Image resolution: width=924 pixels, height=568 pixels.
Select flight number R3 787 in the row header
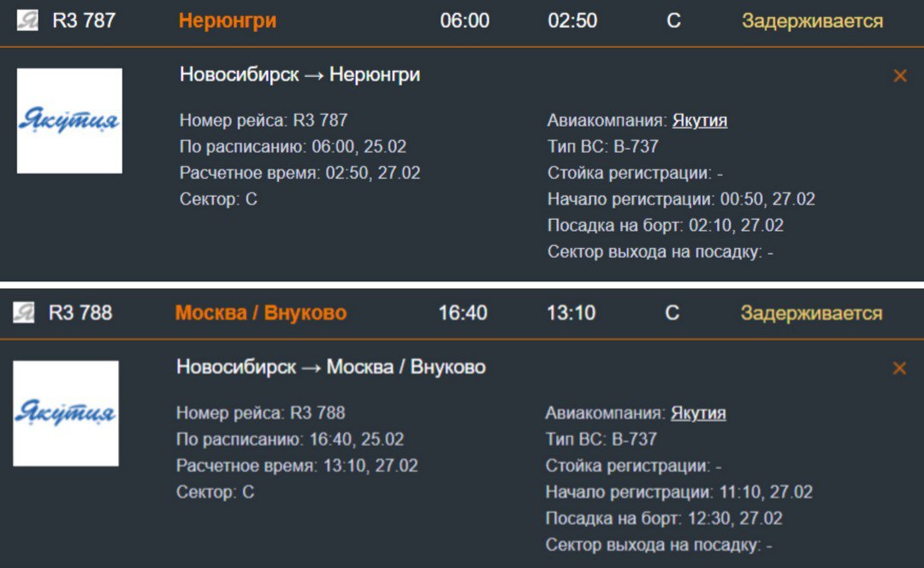pos(84,21)
